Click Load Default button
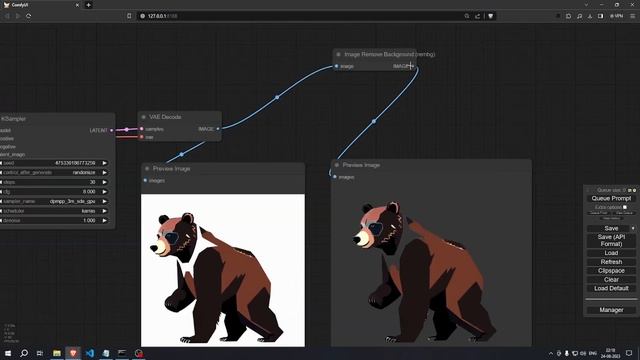 click(x=611, y=288)
